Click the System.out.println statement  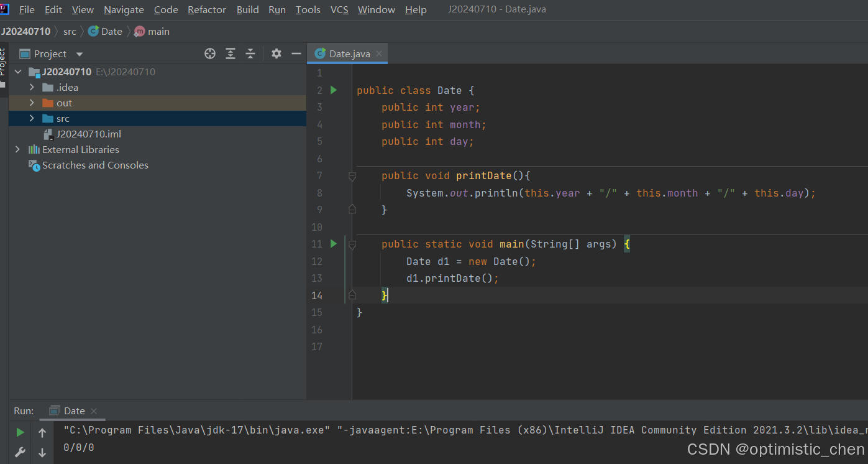point(611,193)
